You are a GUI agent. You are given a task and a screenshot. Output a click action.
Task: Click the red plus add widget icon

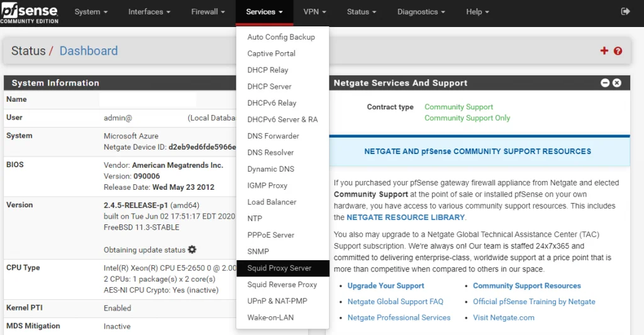(604, 50)
